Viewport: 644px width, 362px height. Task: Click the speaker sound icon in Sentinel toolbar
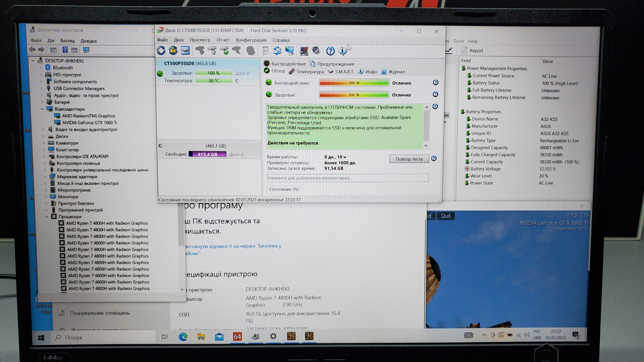316,51
